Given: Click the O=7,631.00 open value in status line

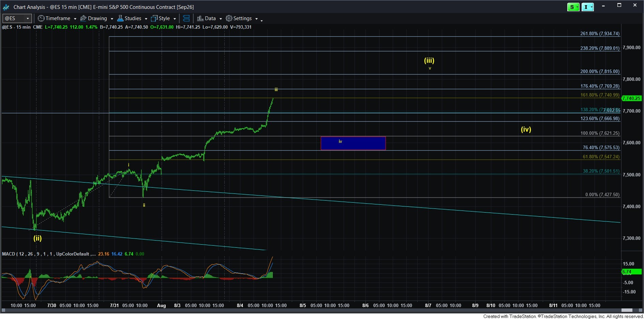Looking at the screenshot, I should tap(162, 27).
